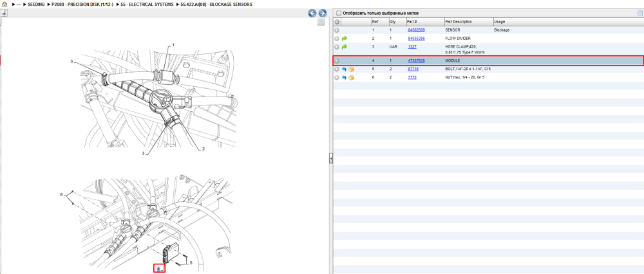Image resolution: width=644 pixels, height=274 pixels.
Task: Sort by the Ref column header
Action: pyautogui.click(x=375, y=22)
